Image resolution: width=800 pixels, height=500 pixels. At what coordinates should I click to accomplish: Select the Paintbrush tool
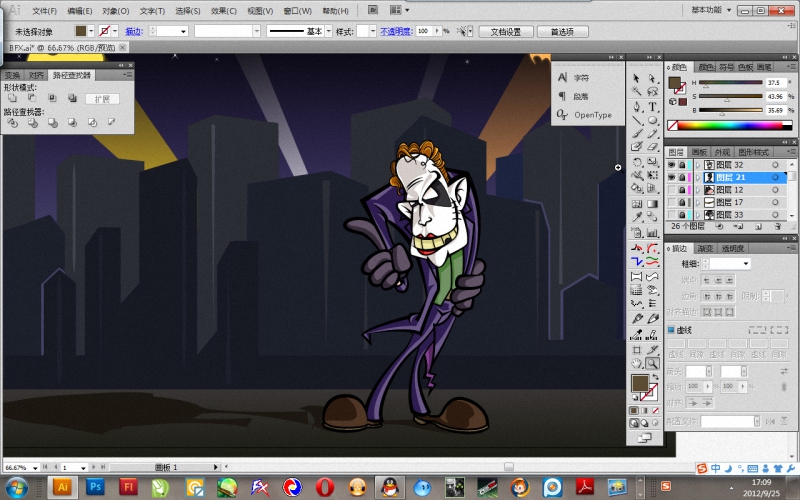(636, 134)
